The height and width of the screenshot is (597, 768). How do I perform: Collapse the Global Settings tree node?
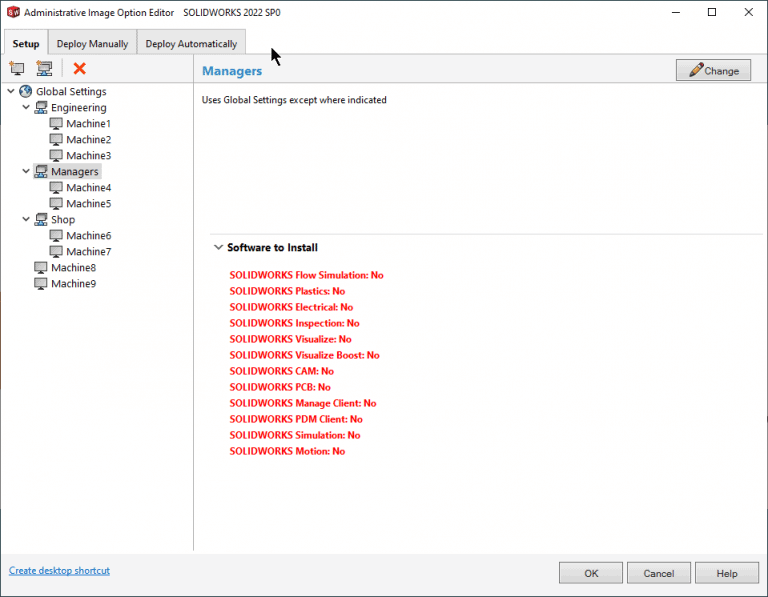tap(11, 91)
